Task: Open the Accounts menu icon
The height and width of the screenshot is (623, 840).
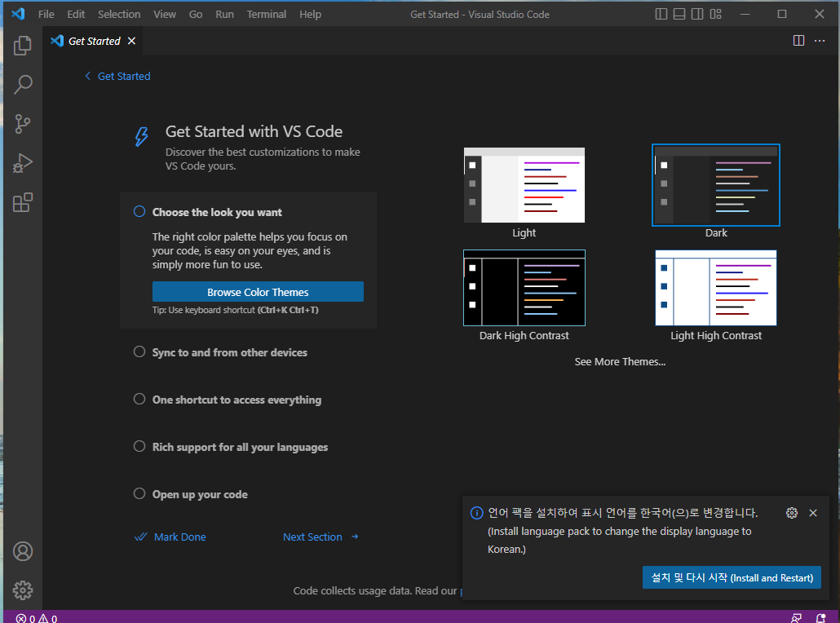Action: (23, 551)
